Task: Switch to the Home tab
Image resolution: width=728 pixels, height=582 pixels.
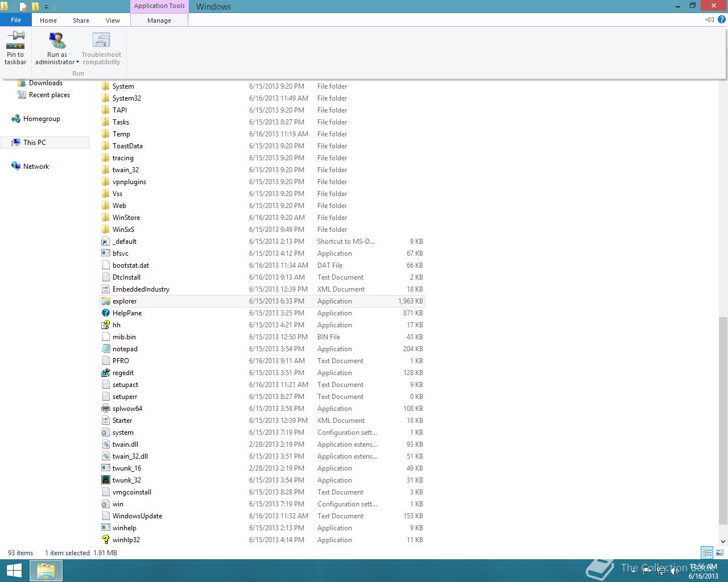Action: click(x=48, y=20)
